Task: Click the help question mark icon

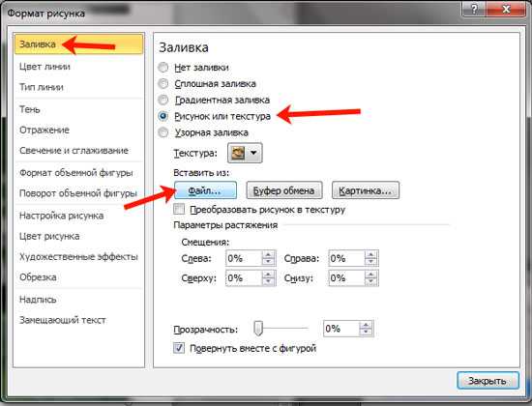Action: [474, 10]
